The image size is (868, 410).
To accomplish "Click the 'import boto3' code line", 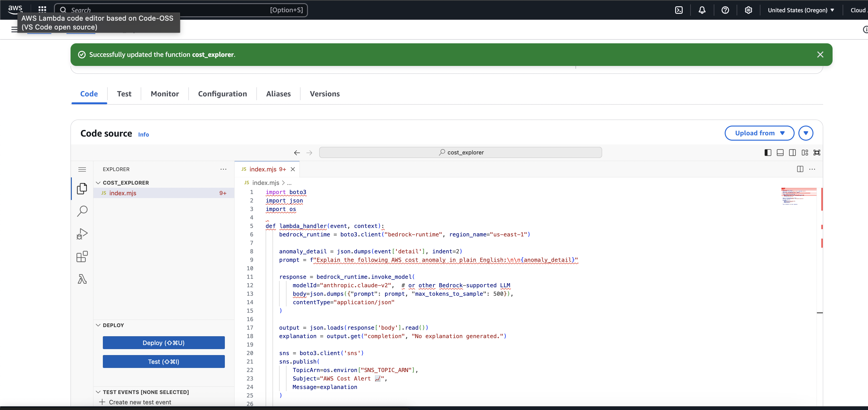I will [286, 192].
